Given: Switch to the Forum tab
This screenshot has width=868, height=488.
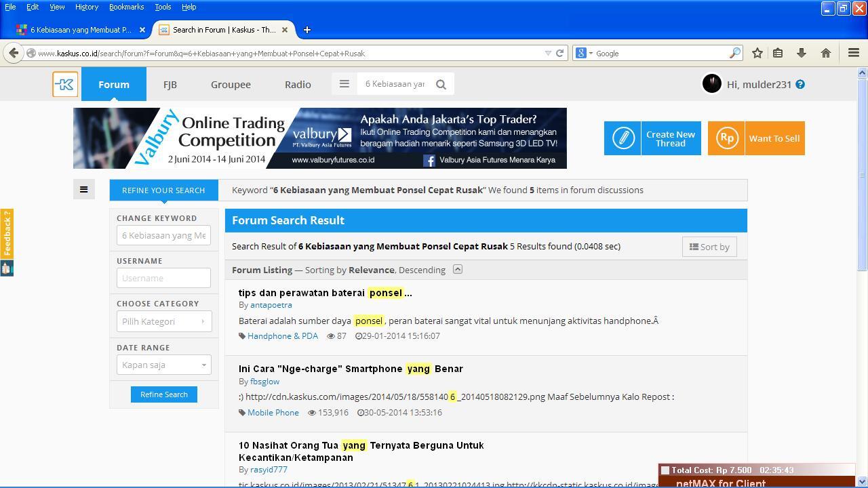Looking at the screenshot, I should point(114,84).
